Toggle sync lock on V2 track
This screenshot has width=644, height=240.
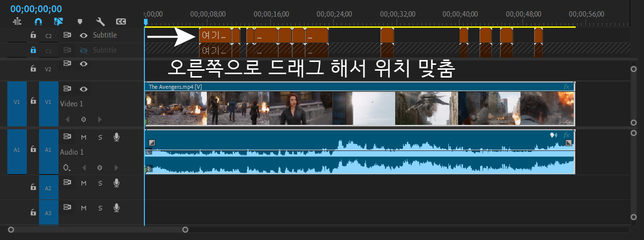click(x=67, y=63)
